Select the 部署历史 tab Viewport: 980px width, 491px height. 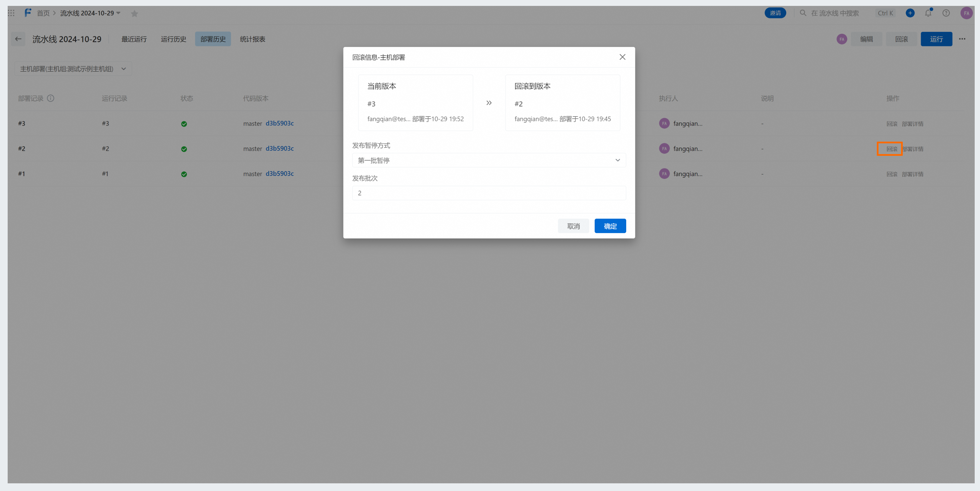point(213,39)
